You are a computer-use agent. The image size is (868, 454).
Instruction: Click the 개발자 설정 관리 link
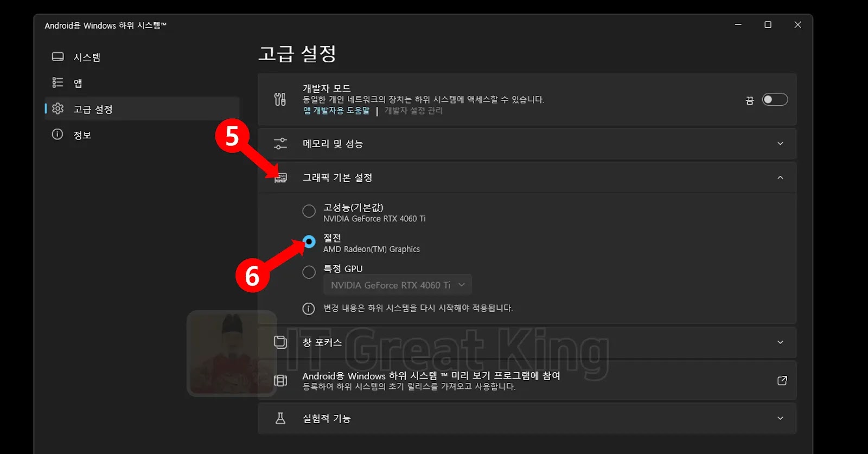click(413, 111)
